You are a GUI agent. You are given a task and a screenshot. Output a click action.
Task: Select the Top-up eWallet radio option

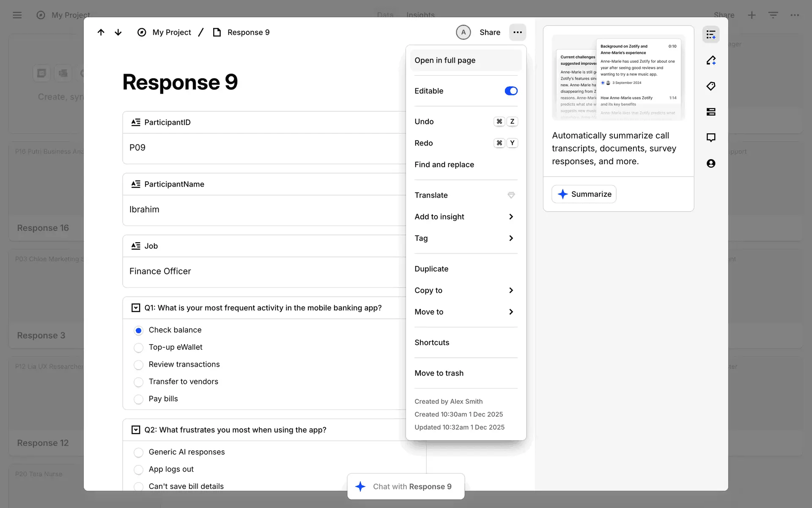[x=138, y=348]
